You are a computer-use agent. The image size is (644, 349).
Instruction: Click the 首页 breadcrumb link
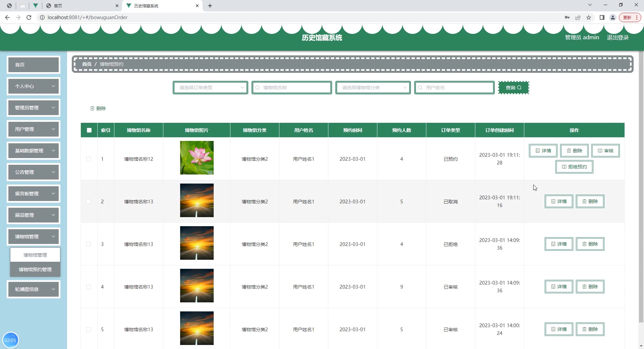pyautogui.click(x=87, y=64)
